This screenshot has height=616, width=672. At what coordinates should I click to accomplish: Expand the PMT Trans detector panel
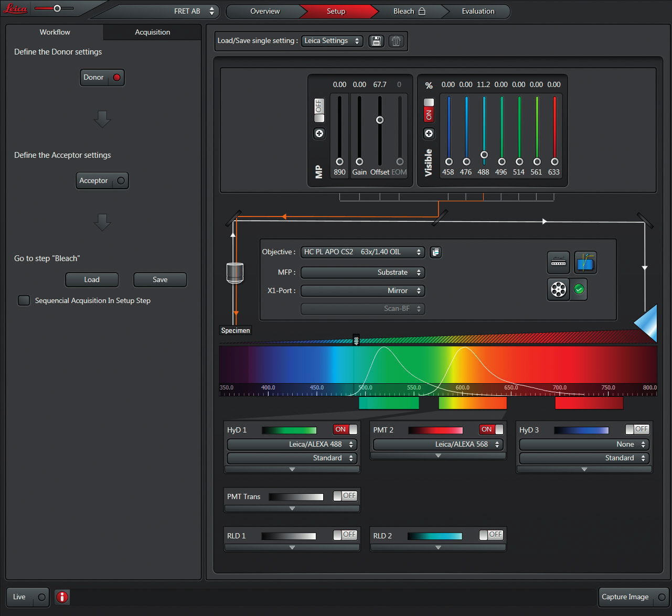coord(292,509)
